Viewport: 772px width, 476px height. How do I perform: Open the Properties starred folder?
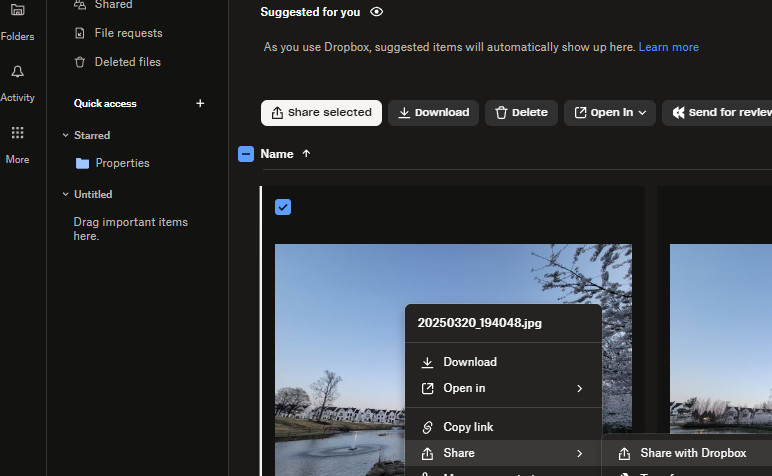pos(122,163)
